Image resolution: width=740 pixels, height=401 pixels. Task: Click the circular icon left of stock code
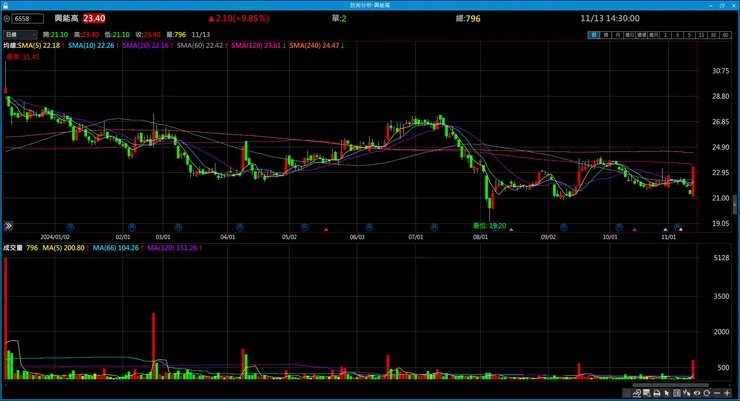coord(7,18)
